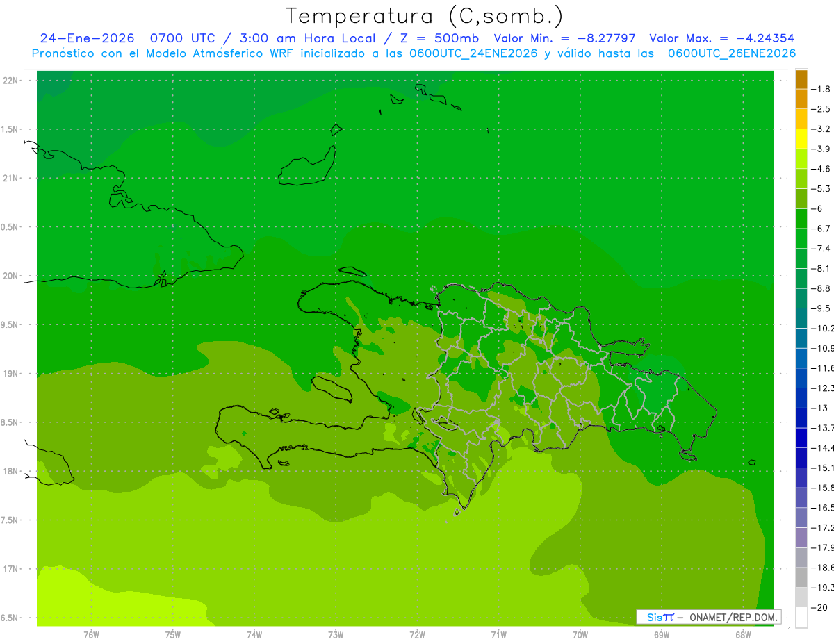Image resolution: width=834 pixels, height=644 pixels.
Task: Click "Valor Min. = -8.27797" in header
Action: tap(564, 39)
